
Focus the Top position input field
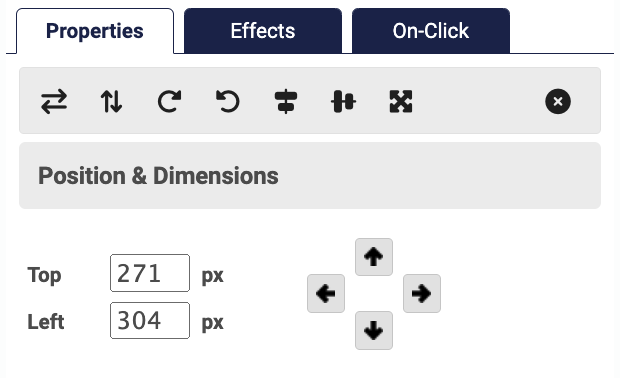[150, 273]
